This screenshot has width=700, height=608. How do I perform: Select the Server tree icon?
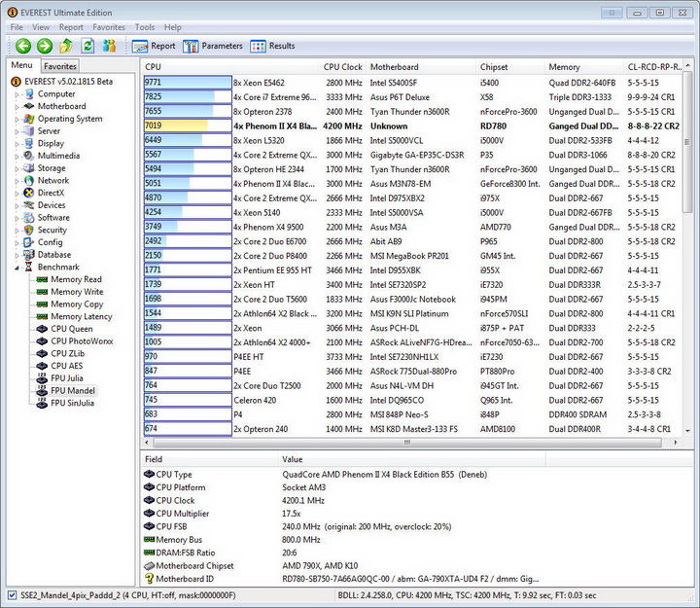[x=29, y=131]
